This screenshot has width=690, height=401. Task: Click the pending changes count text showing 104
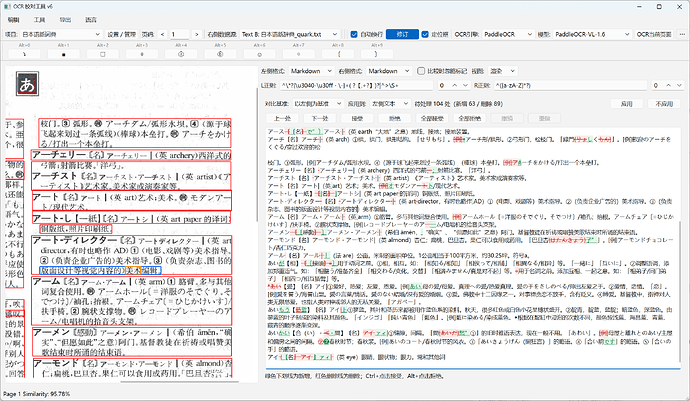(x=459, y=104)
